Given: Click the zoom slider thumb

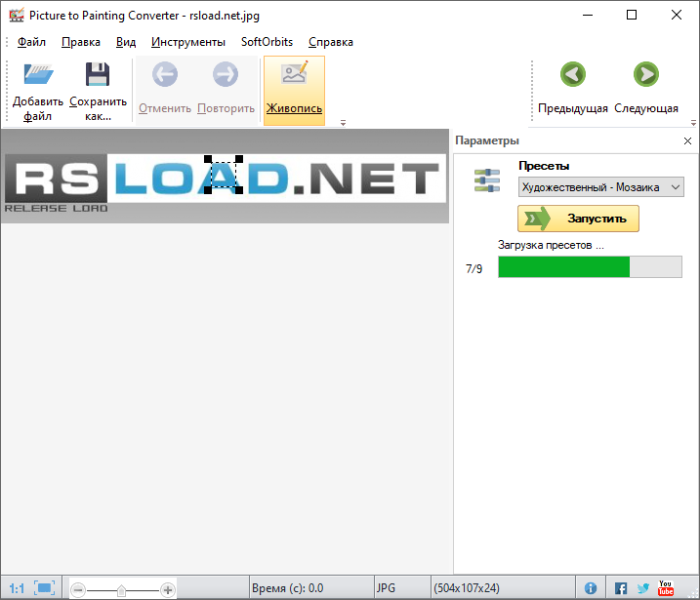Looking at the screenshot, I should pyautogui.click(x=121, y=590).
